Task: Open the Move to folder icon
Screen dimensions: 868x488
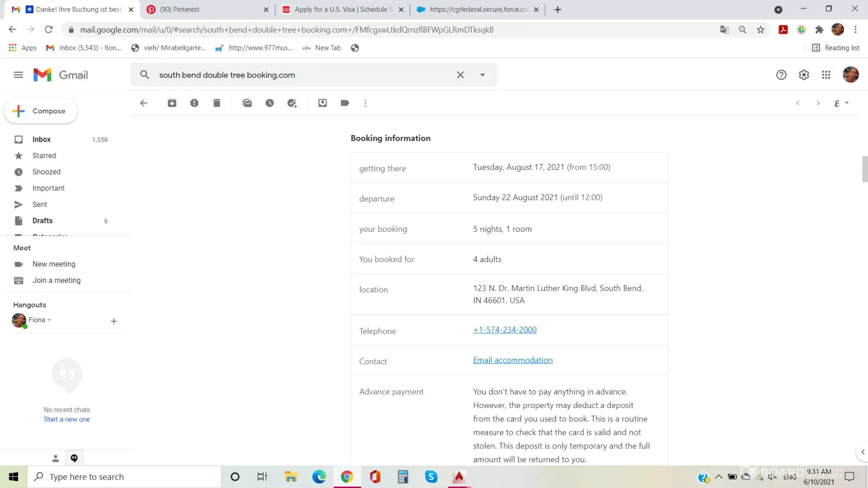Action: tap(323, 103)
